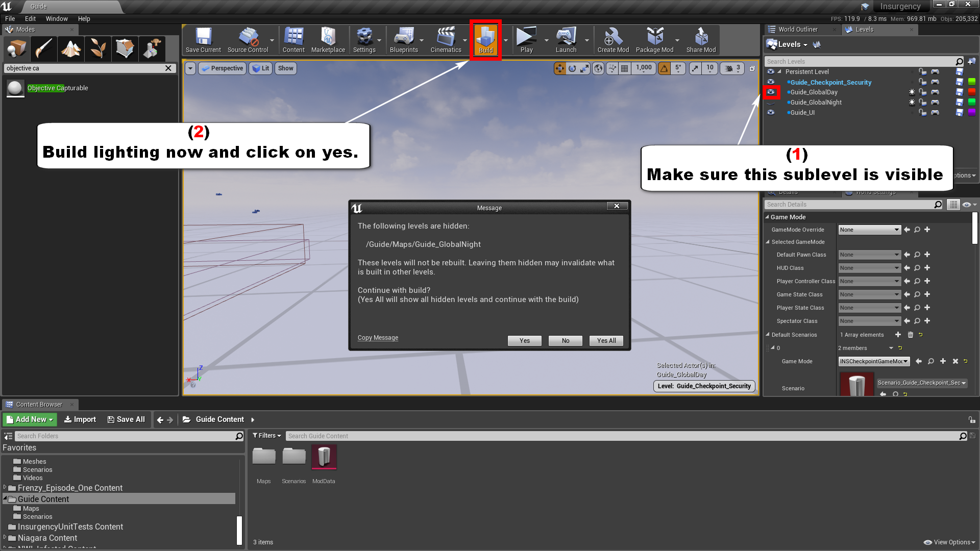980x551 pixels.
Task: Click Yes All in the Message dialog
Action: pos(606,341)
